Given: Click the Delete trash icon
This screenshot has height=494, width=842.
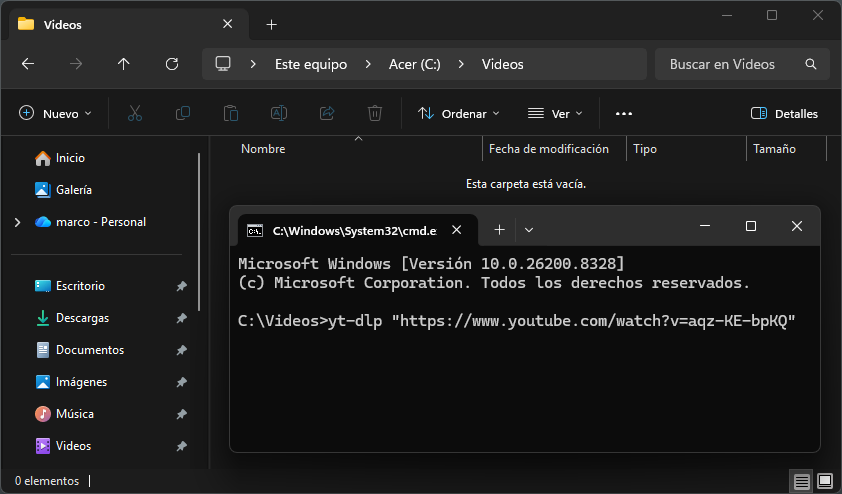Looking at the screenshot, I should [375, 113].
